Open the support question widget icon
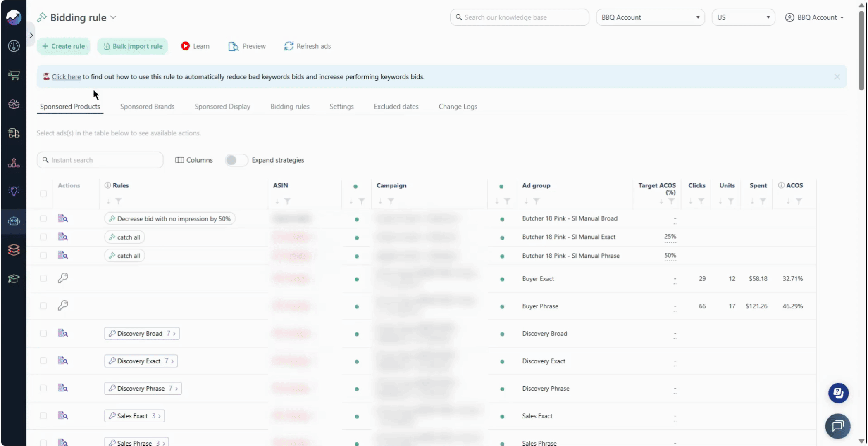868x446 pixels. [x=838, y=393]
